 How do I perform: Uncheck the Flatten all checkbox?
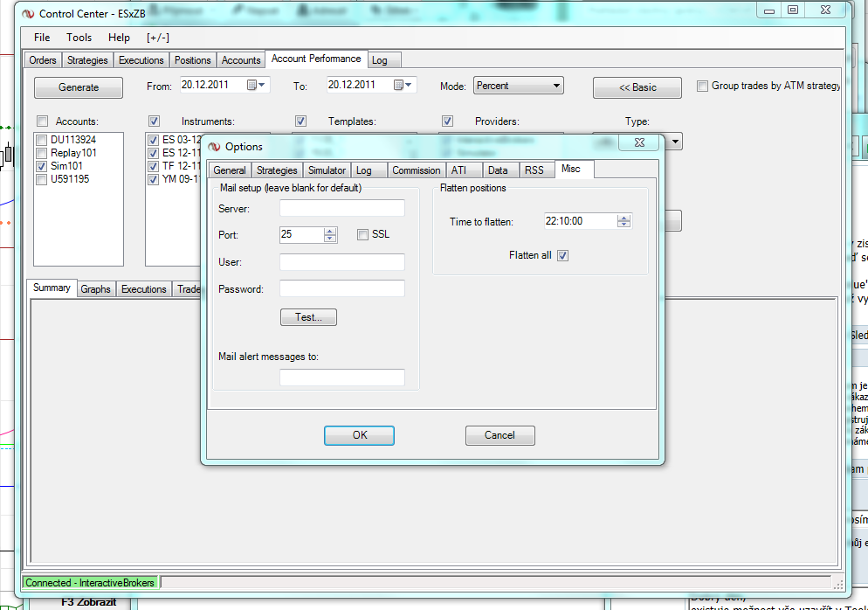pos(562,255)
